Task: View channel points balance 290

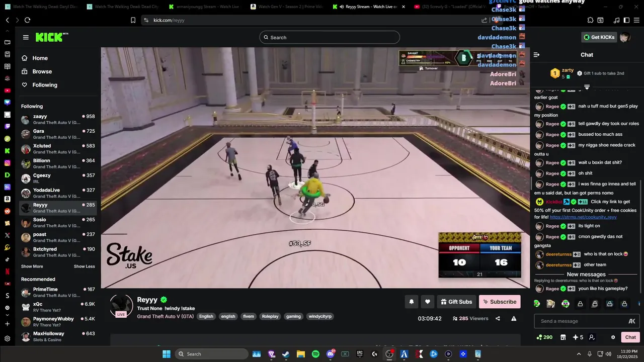Action: pos(544,337)
